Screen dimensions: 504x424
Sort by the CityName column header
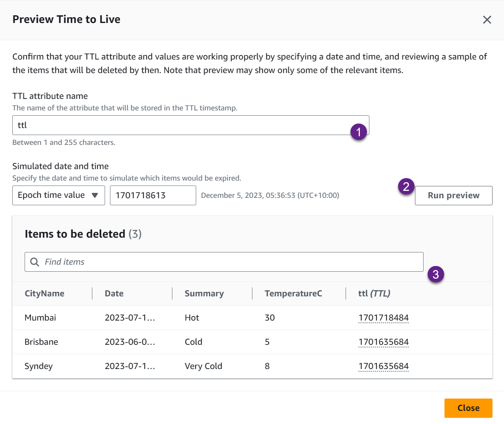[44, 293]
